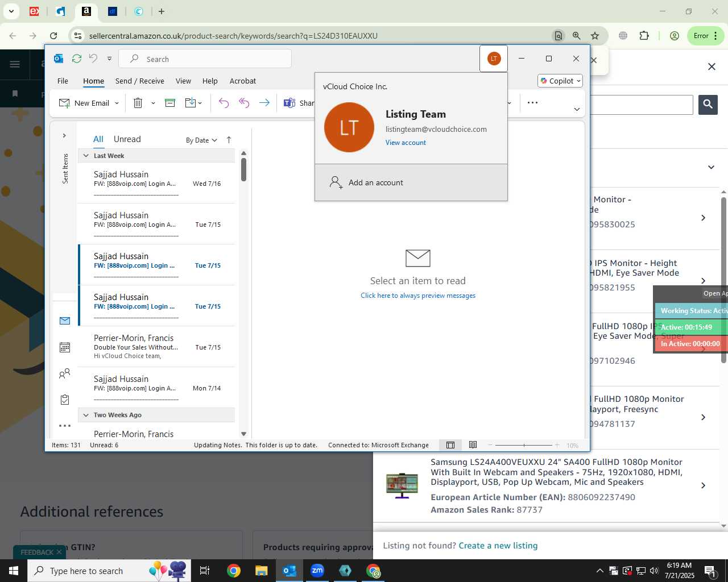728x582 pixels.
Task: Switch to Reading view in status bar
Action: (473, 445)
